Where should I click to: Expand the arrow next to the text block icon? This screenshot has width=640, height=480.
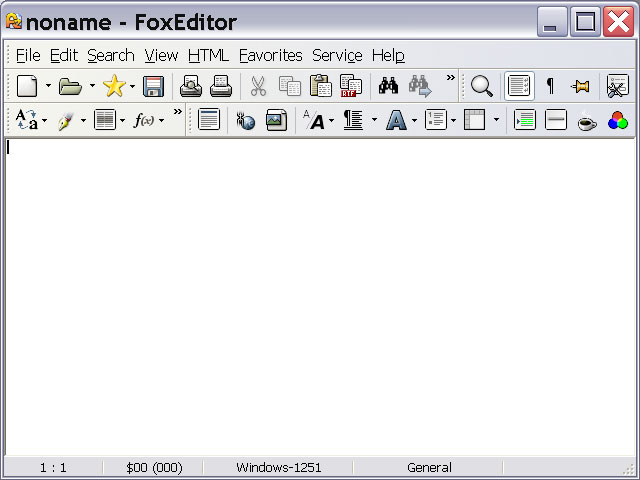pyautogui.click(x=122, y=120)
